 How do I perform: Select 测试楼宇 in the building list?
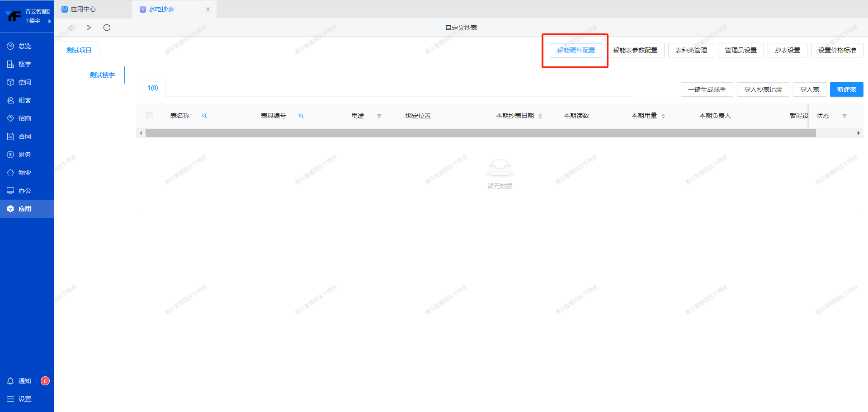tap(102, 75)
